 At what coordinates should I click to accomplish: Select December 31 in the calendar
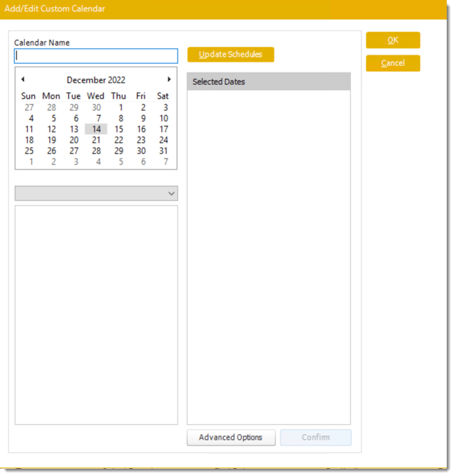click(x=163, y=151)
